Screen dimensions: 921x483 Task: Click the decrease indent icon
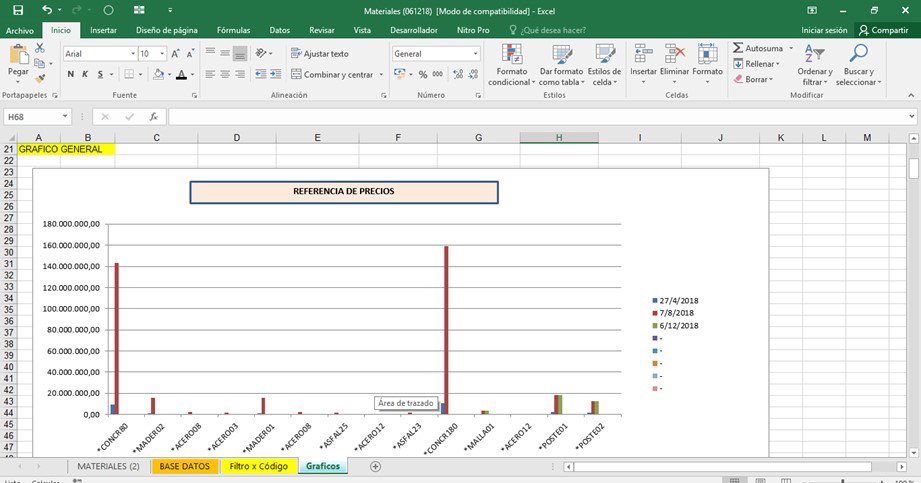pos(260,74)
